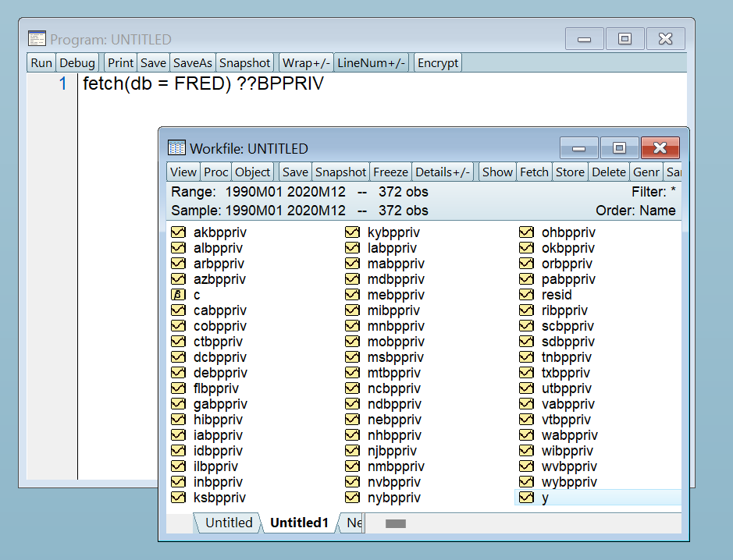The width and height of the screenshot is (733, 560).
Task: Click the Fetch button in workfile toolbar
Action: (x=534, y=172)
